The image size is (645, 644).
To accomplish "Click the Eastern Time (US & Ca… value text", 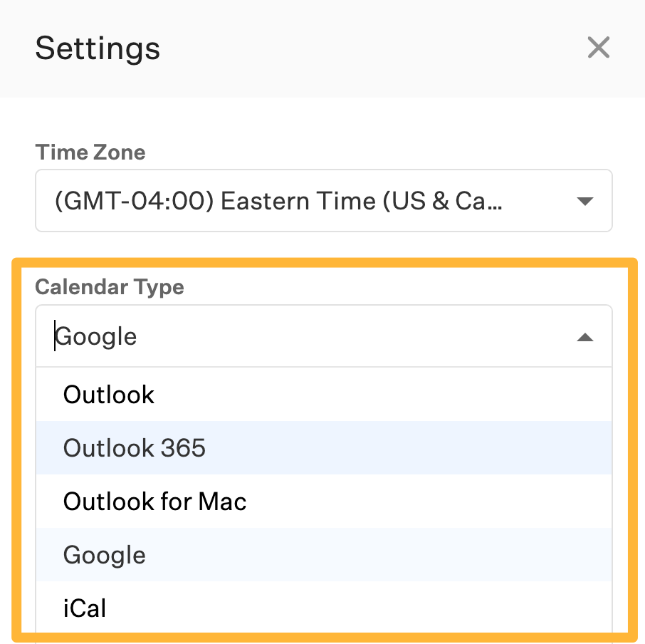I will tap(279, 202).
